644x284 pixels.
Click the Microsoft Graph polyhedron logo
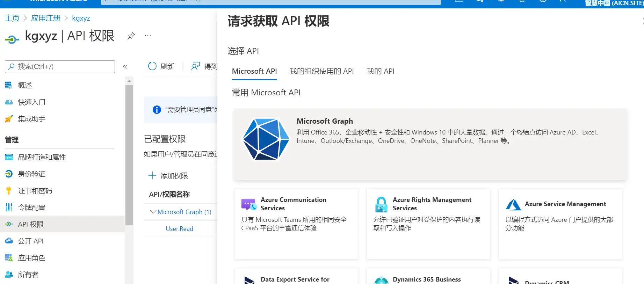[x=266, y=139]
